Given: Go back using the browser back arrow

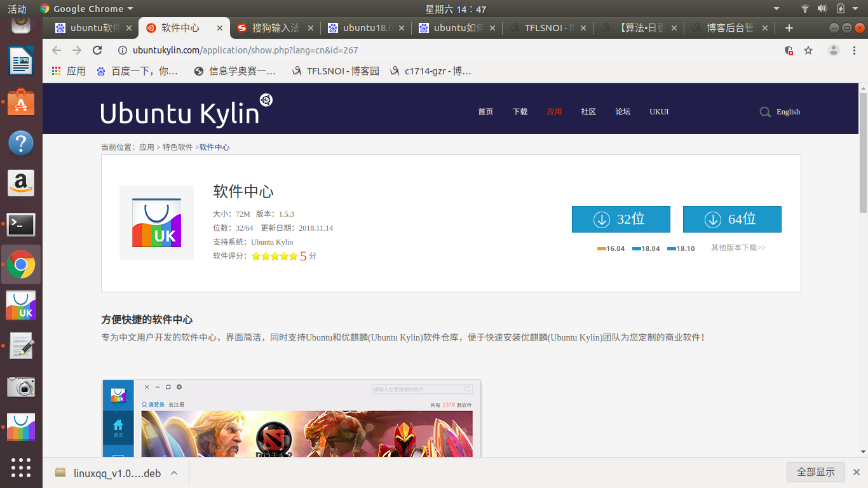Looking at the screenshot, I should (x=57, y=50).
